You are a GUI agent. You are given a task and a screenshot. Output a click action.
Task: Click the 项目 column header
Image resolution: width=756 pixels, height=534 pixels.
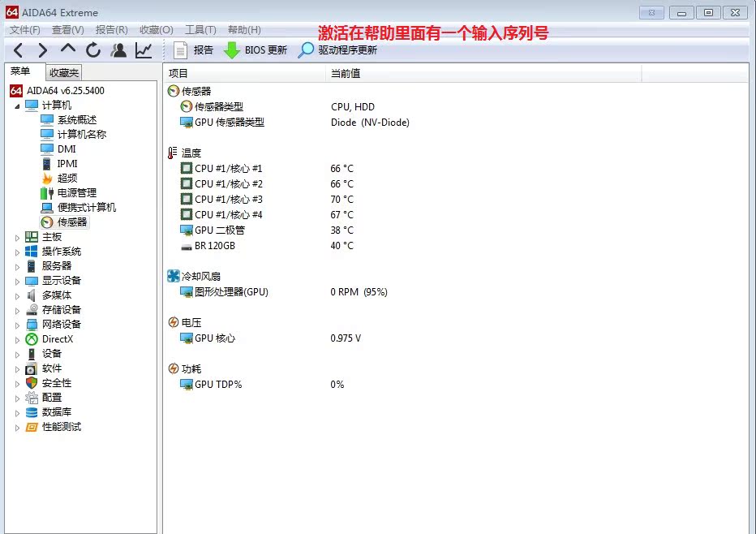pos(244,73)
